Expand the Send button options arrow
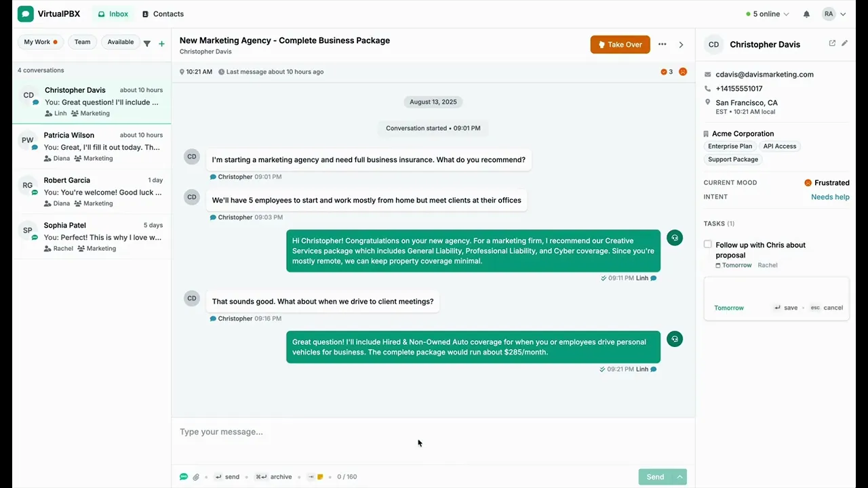This screenshot has height=488, width=868. click(679, 477)
